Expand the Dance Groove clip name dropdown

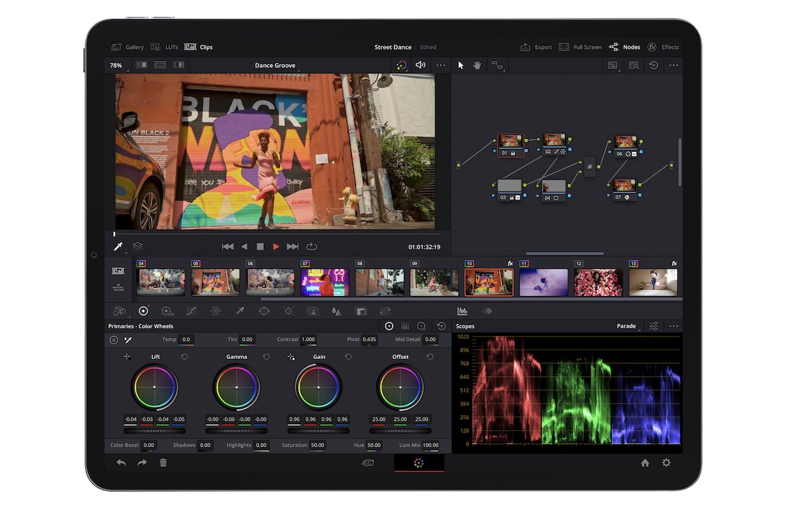pyautogui.click(x=275, y=66)
